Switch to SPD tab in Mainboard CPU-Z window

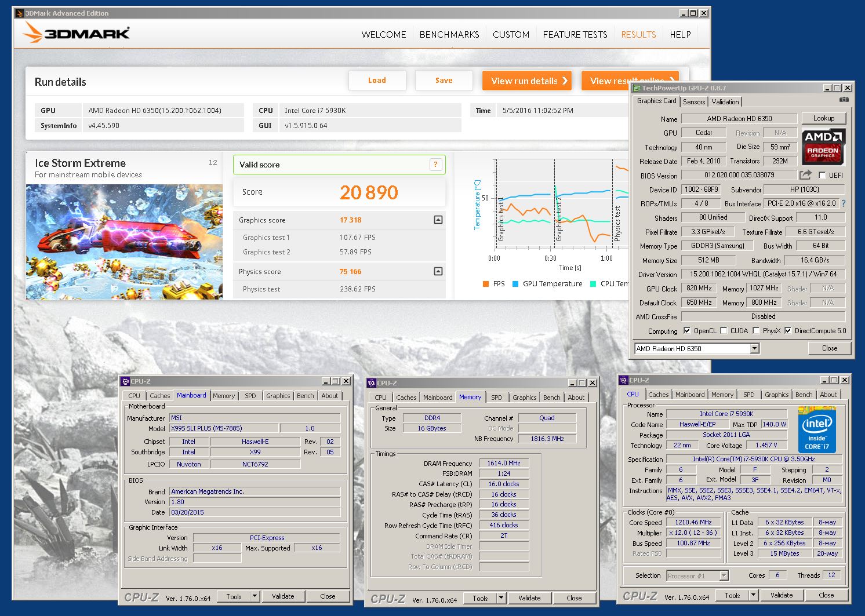[x=250, y=396]
